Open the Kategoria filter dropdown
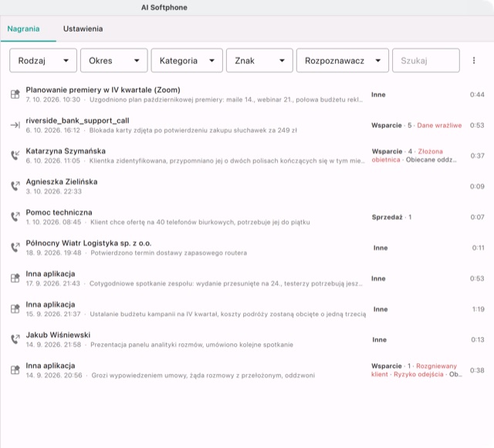This screenshot has width=494, height=448. pos(187,60)
